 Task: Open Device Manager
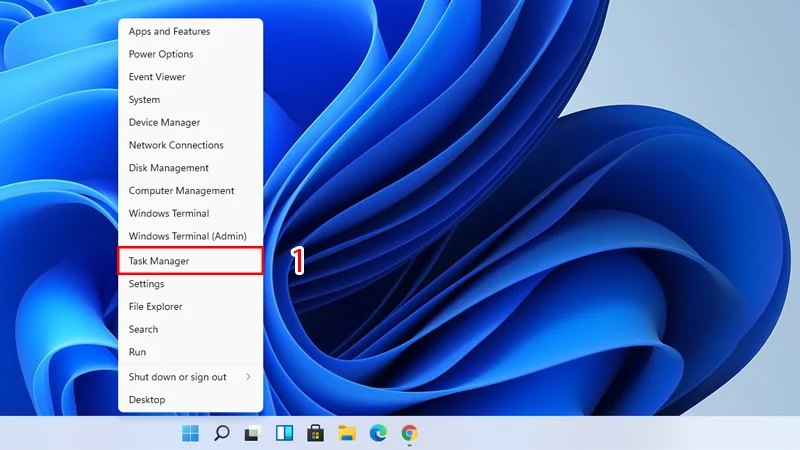pyautogui.click(x=190, y=122)
